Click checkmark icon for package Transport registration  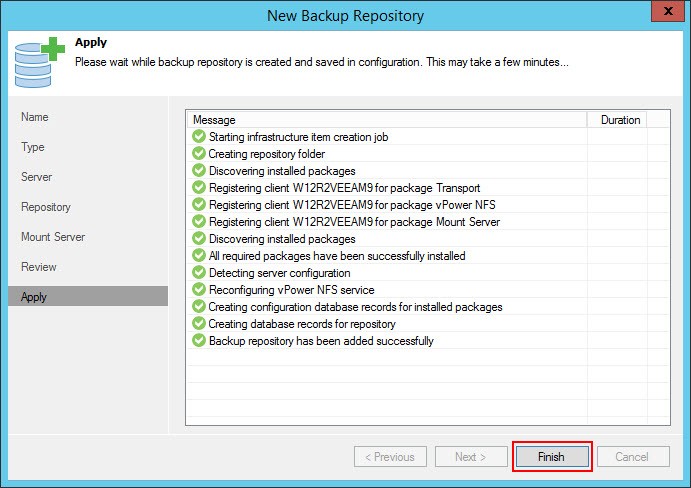pos(199,187)
